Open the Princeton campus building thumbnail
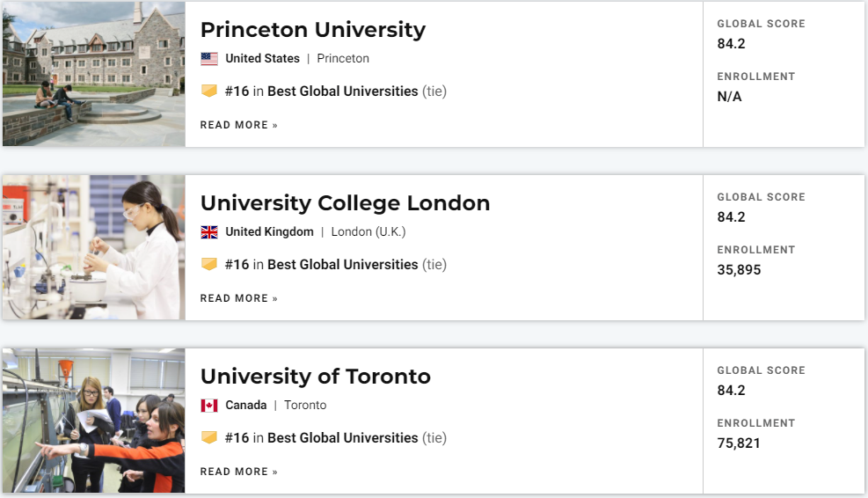The image size is (868, 498). click(93, 74)
